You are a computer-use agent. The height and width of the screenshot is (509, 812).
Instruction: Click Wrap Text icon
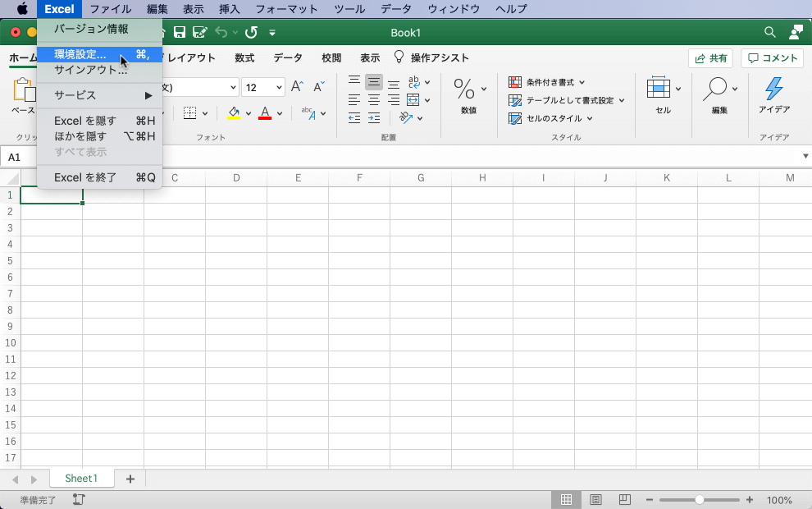413,82
